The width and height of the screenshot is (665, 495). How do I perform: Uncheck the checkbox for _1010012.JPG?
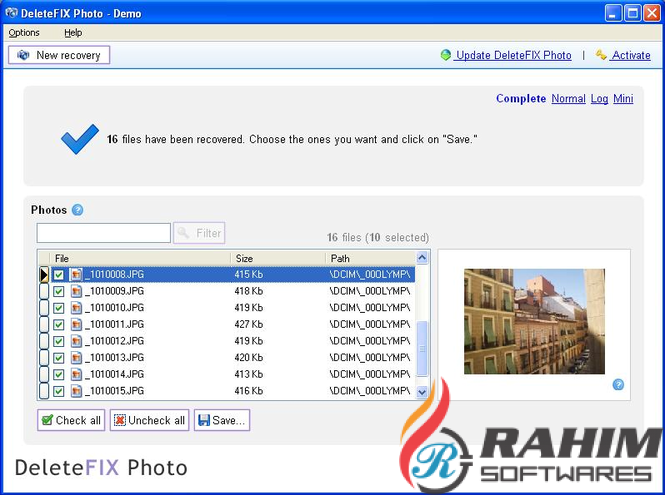[59, 341]
